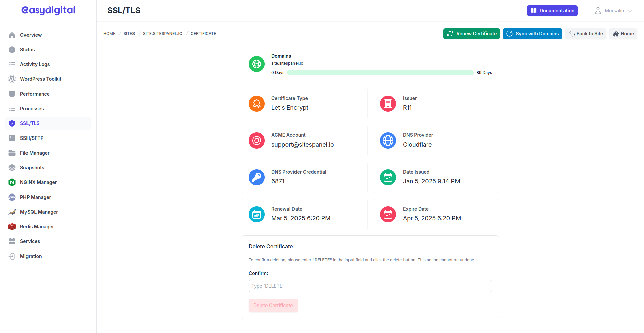The image size is (644, 333).
Task: Click Sync with Domains button
Action: 532,34
